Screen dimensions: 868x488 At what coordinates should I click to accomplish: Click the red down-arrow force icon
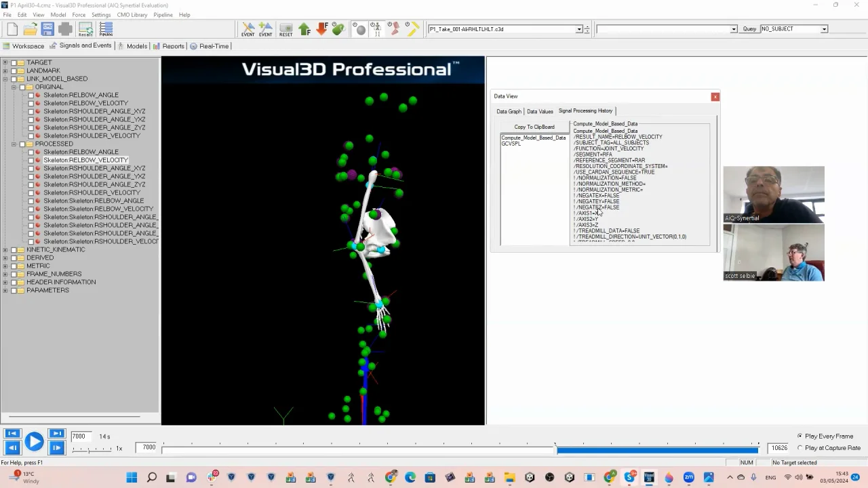coord(322,29)
